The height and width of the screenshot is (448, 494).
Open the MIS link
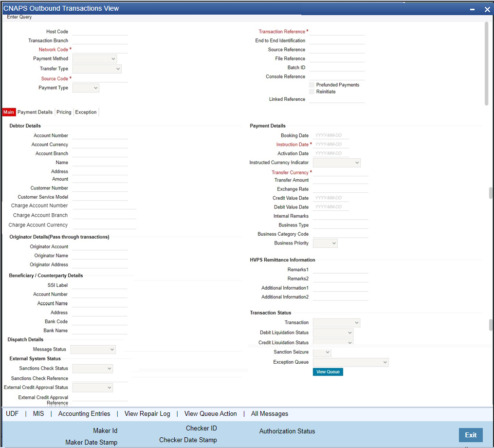click(38, 413)
